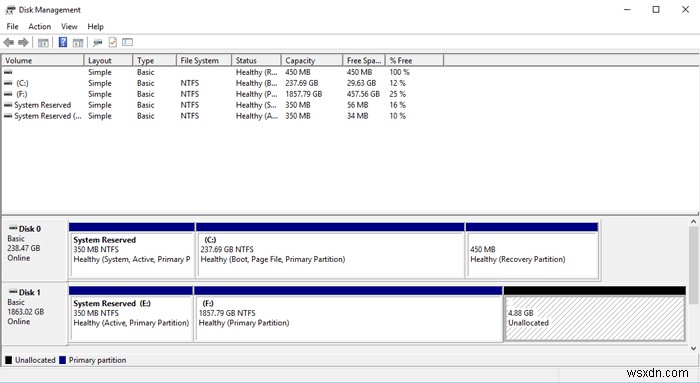
Task: Open the Help menu
Action: pyautogui.click(x=96, y=27)
